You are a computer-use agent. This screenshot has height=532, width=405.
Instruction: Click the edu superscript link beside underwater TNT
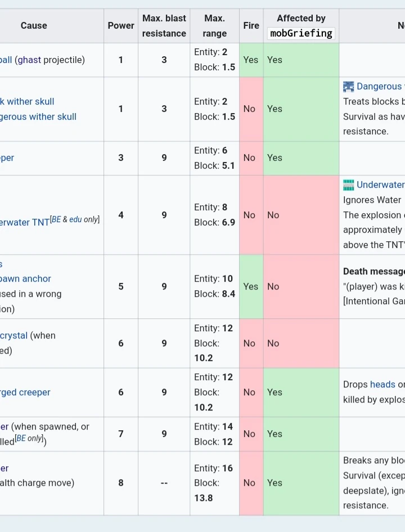pos(75,219)
